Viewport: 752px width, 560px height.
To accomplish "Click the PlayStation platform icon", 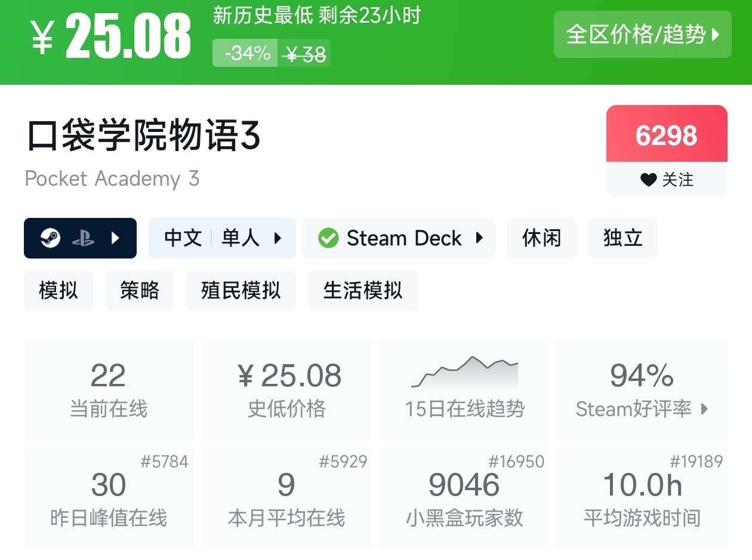I will coord(83,238).
